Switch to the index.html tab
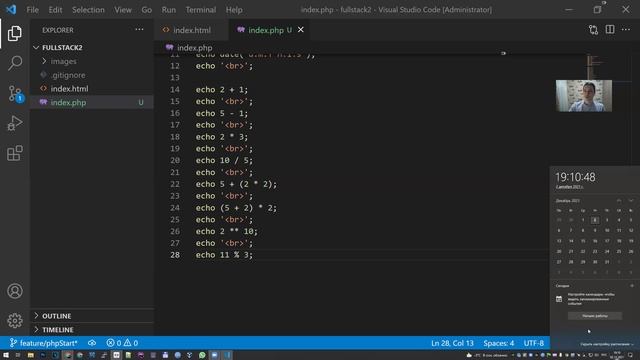640x360 pixels. (191, 30)
